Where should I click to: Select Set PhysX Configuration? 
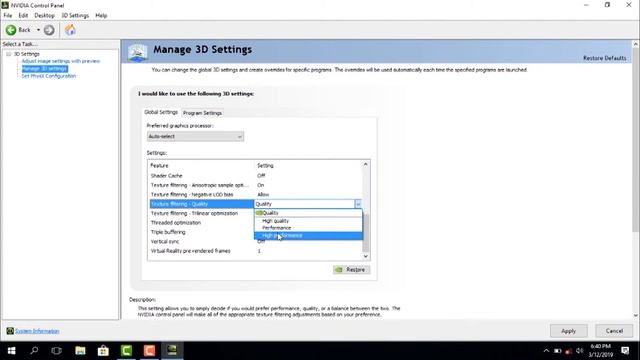pyautogui.click(x=49, y=76)
